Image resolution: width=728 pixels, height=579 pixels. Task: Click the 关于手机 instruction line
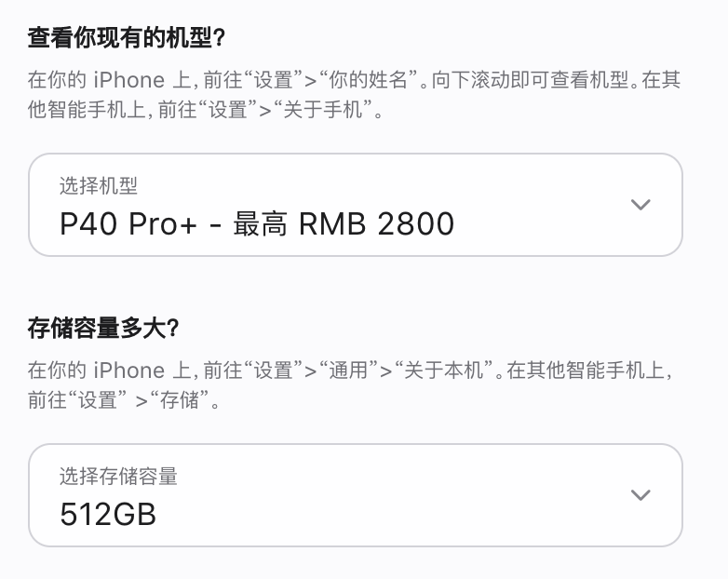point(205,110)
